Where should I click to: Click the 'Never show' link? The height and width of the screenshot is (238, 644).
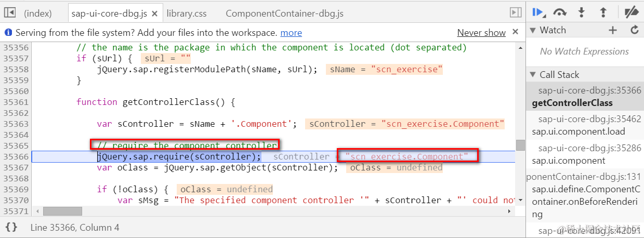tap(481, 33)
